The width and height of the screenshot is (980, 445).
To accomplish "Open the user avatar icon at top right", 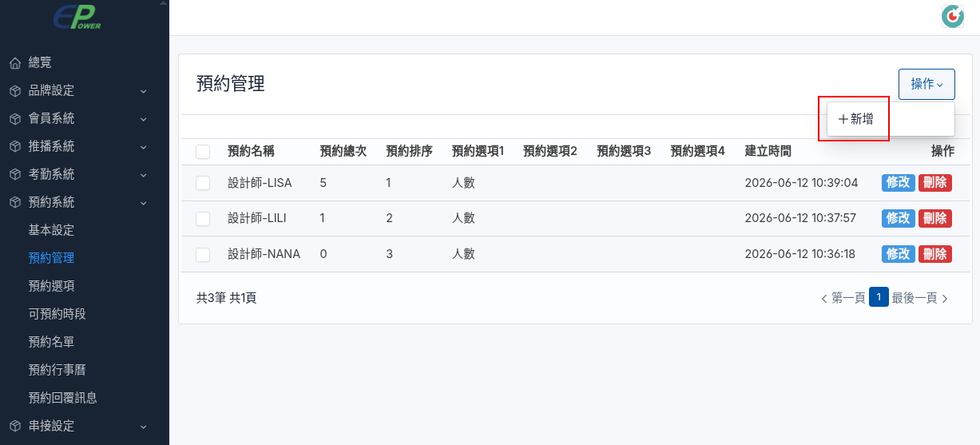I will (953, 16).
